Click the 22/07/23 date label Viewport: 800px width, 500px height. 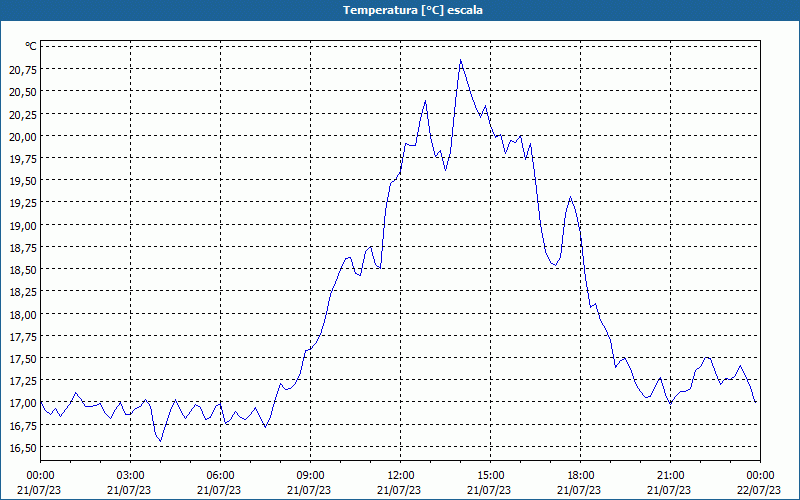[x=759, y=490]
